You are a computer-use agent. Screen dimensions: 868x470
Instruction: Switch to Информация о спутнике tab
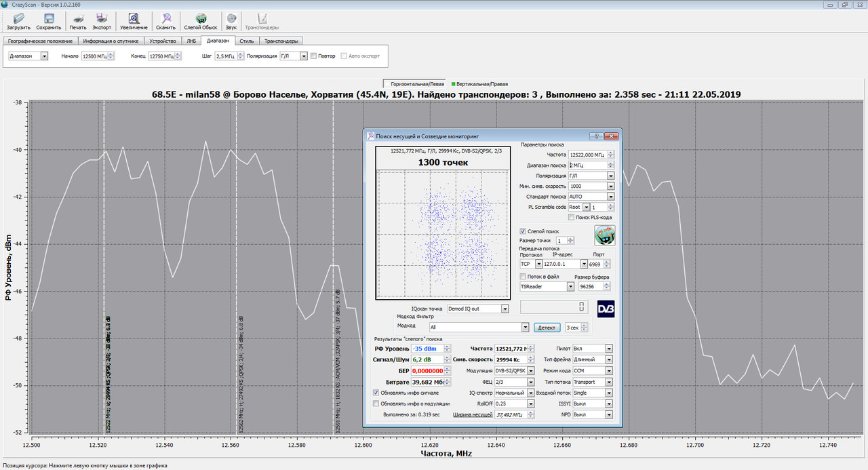[111, 41]
